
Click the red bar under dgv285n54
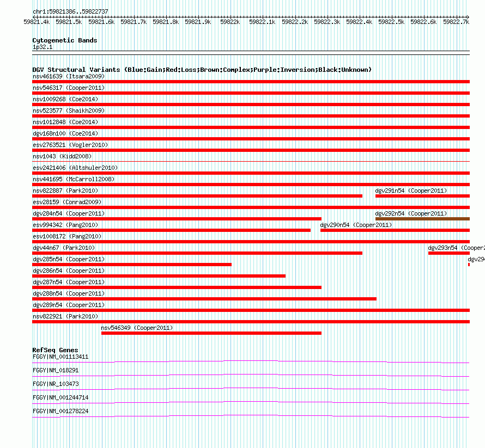[132, 265]
